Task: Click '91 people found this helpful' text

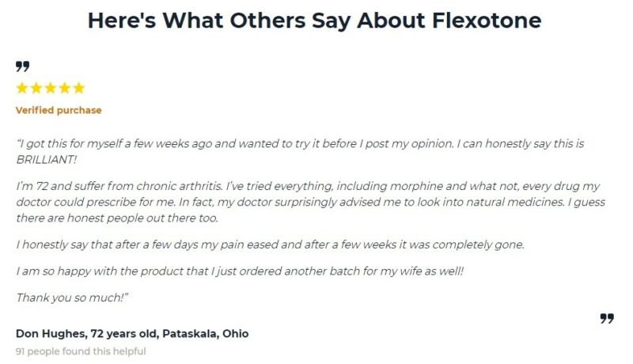Action: [x=81, y=351]
